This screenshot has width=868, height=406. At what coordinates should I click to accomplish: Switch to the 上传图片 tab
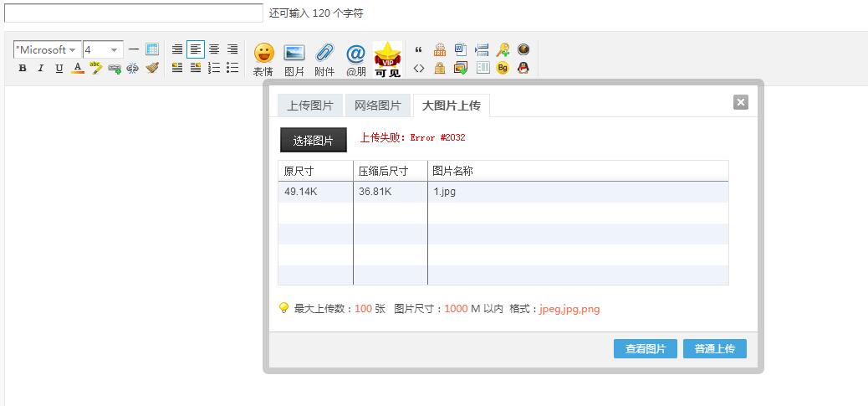[x=310, y=105]
